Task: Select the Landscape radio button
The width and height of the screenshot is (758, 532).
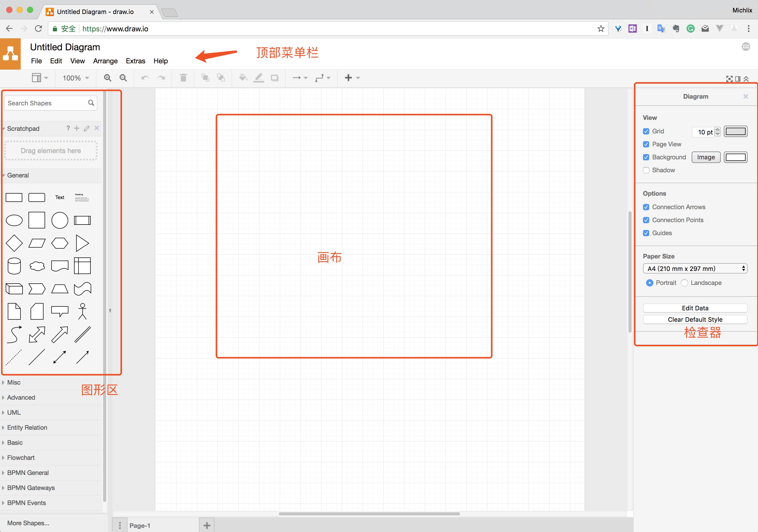Action: 684,283
